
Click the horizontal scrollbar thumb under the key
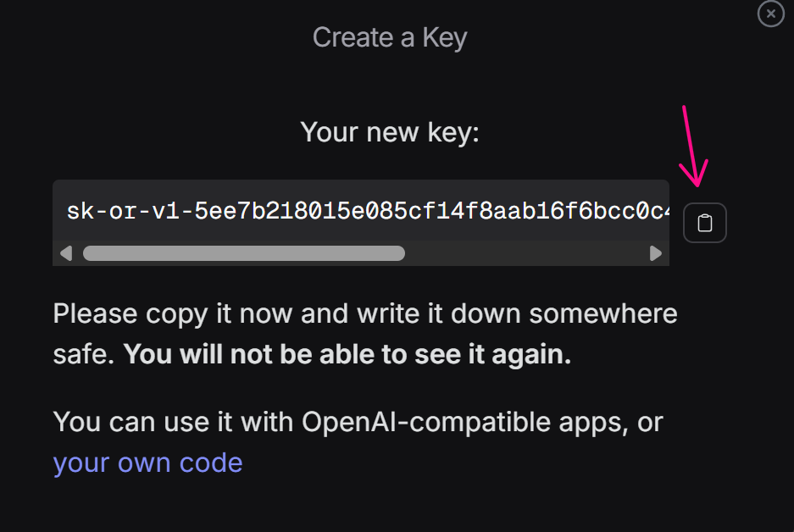(246, 252)
